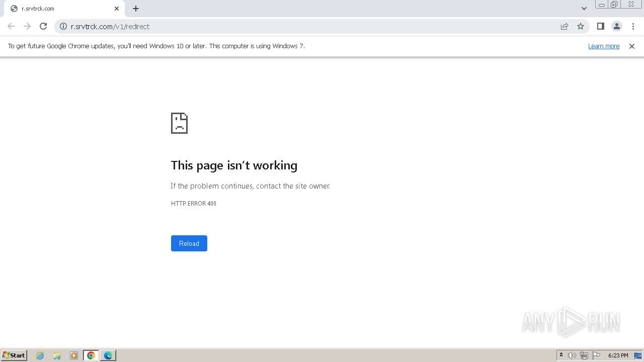The width and height of the screenshot is (644, 362).
Task: Click the browser back arrow
Action: pos(11,26)
